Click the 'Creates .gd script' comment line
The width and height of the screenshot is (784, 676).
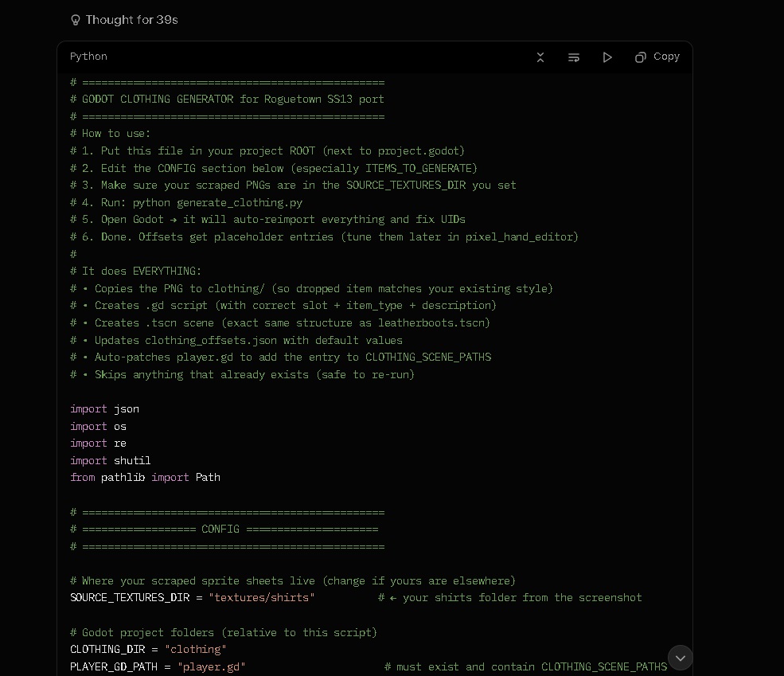283,306
